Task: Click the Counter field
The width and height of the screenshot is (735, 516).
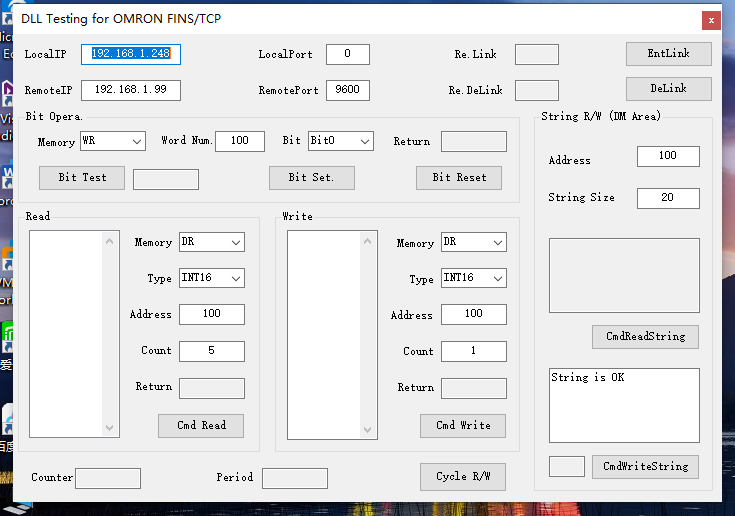Action: [108, 478]
